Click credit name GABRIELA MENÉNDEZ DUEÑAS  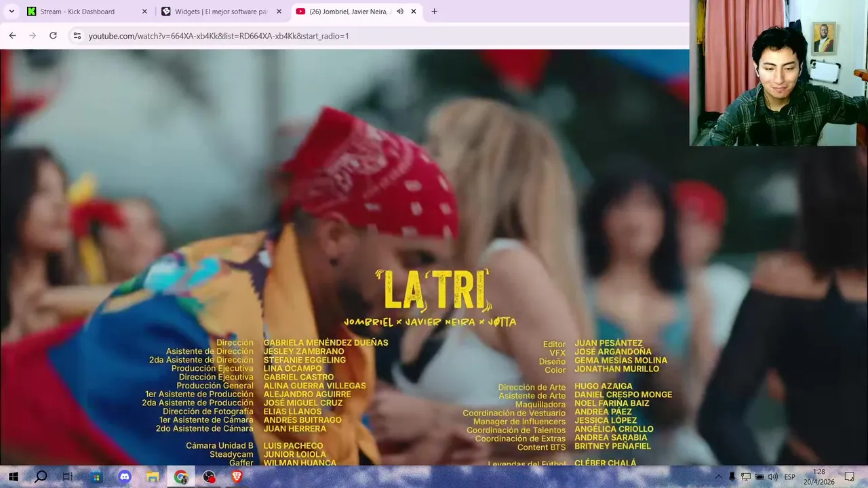click(325, 343)
